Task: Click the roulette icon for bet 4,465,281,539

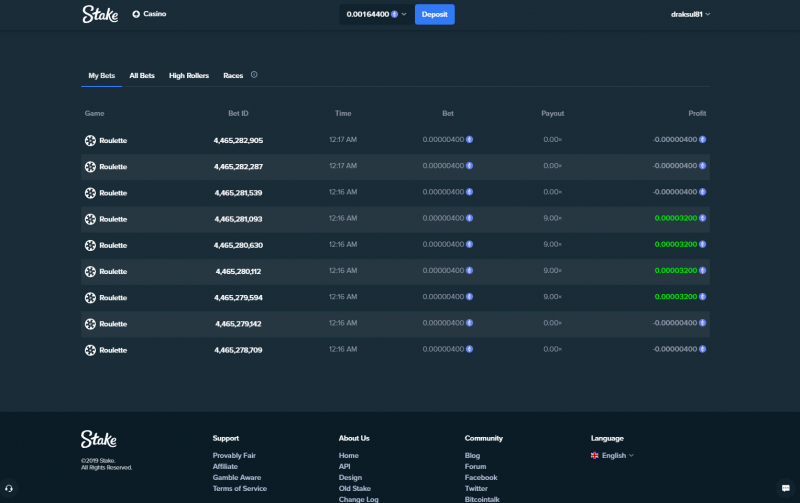Action: coord(90,193)
